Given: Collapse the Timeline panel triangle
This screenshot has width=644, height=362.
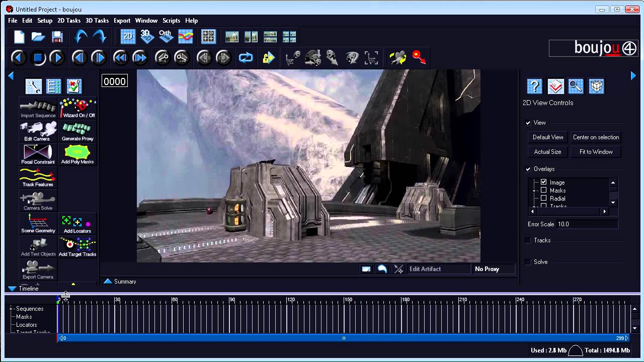Looking at the screenshot, I should [12, 289].
